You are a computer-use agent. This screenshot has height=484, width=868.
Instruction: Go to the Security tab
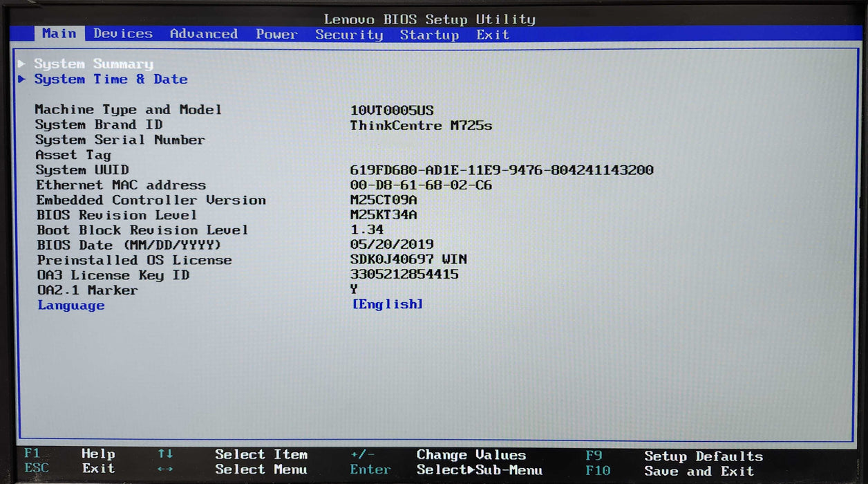pyautogui.click(x=349, y=35)
